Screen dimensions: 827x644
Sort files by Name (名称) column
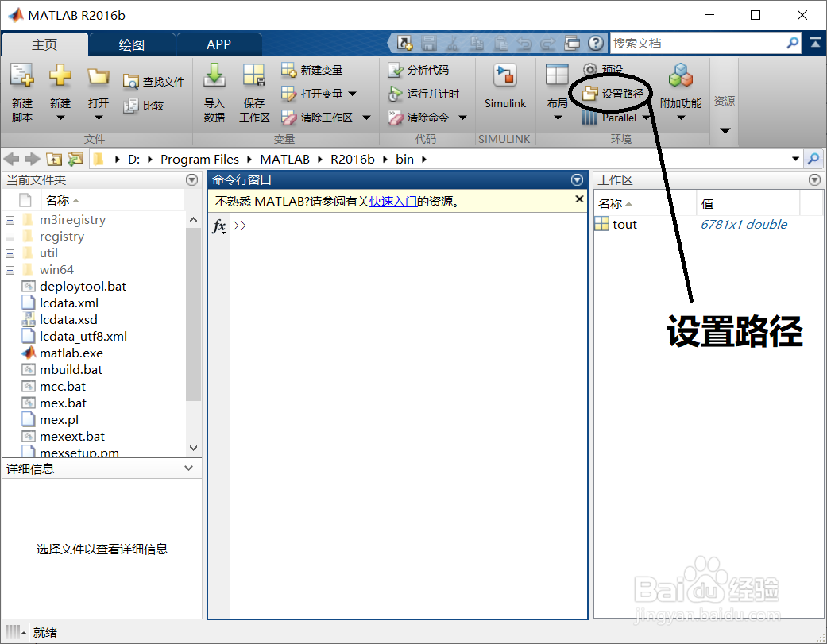coord(112,201)
